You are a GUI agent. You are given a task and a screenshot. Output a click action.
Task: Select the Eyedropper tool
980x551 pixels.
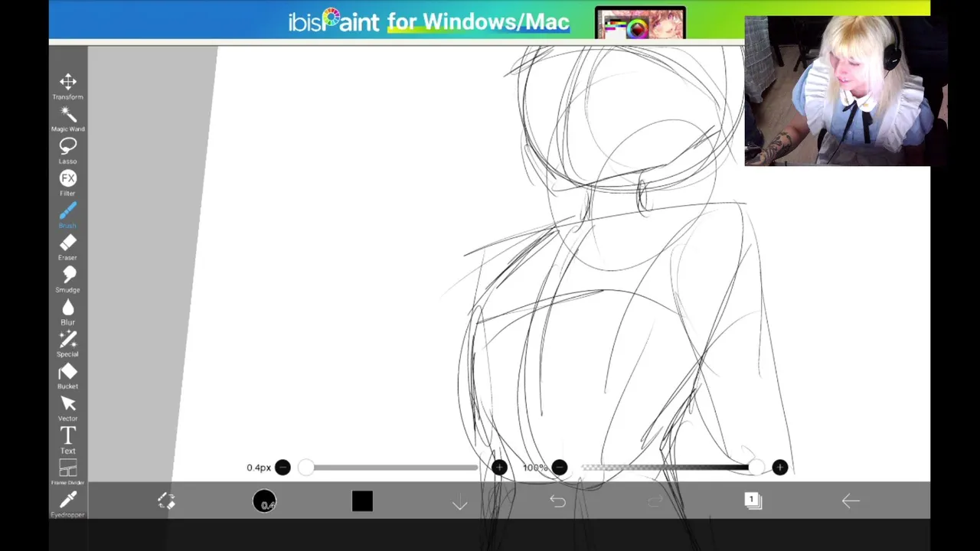(68, 504)
